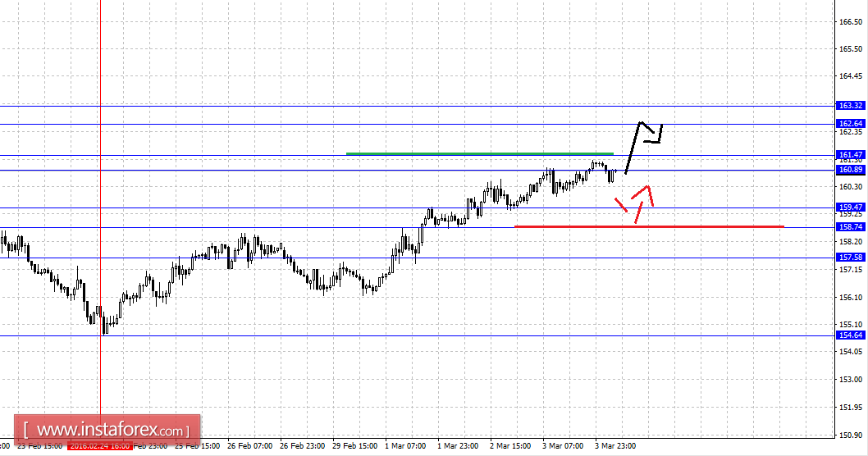Screen dimensions: 868x456
Task: Click the 159.47 blue price level label
Action: pyautogui.click(x=850, y=207)
